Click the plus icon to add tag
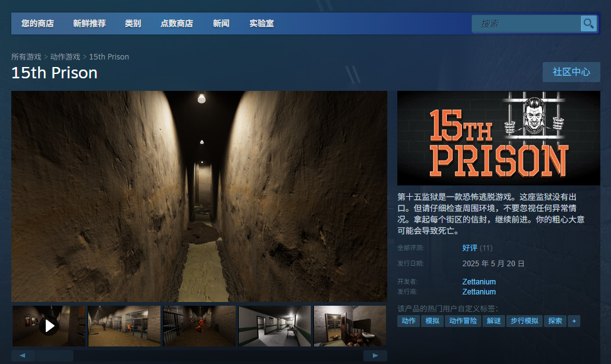Viewport: 611px width, 364px height. [x=573, y=321]
